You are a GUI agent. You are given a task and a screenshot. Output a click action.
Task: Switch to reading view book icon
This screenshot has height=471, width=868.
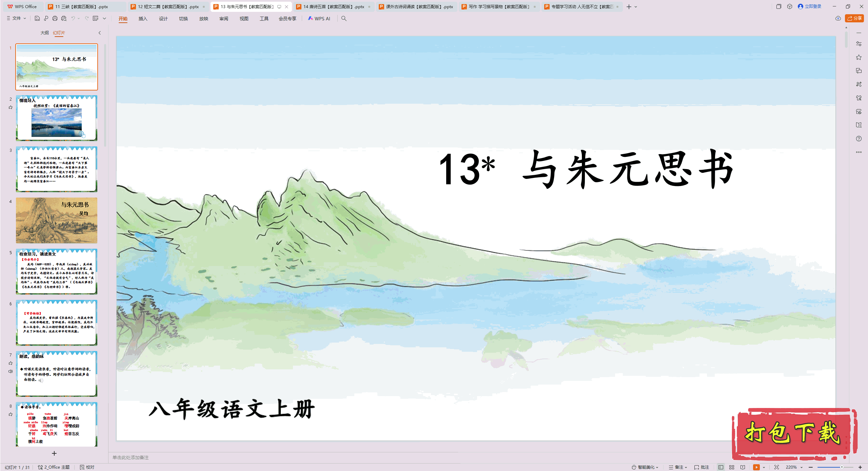(x=743, y=467)
